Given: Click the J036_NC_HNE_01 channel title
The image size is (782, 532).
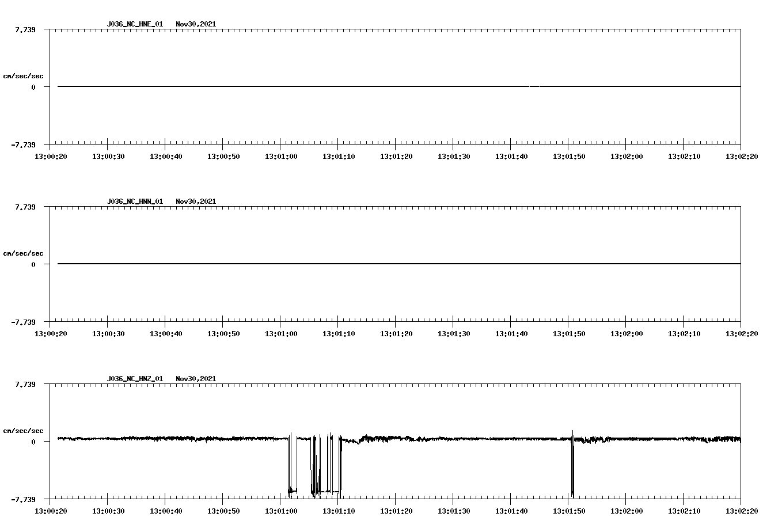Looking at the screenshot, I should click(135, 24).
